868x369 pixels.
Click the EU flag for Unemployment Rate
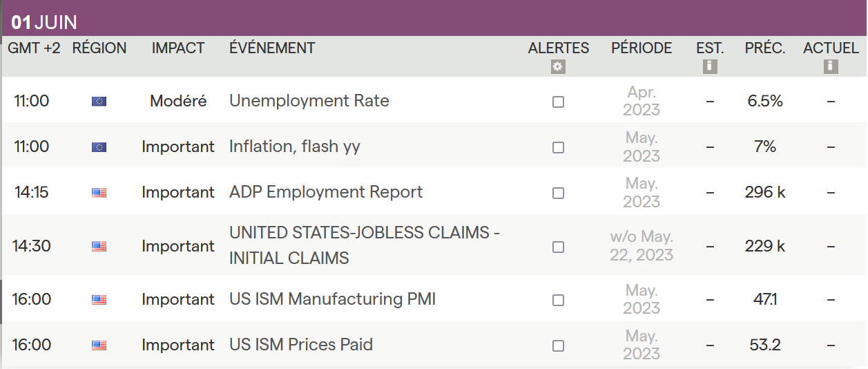tap(99, 102)
